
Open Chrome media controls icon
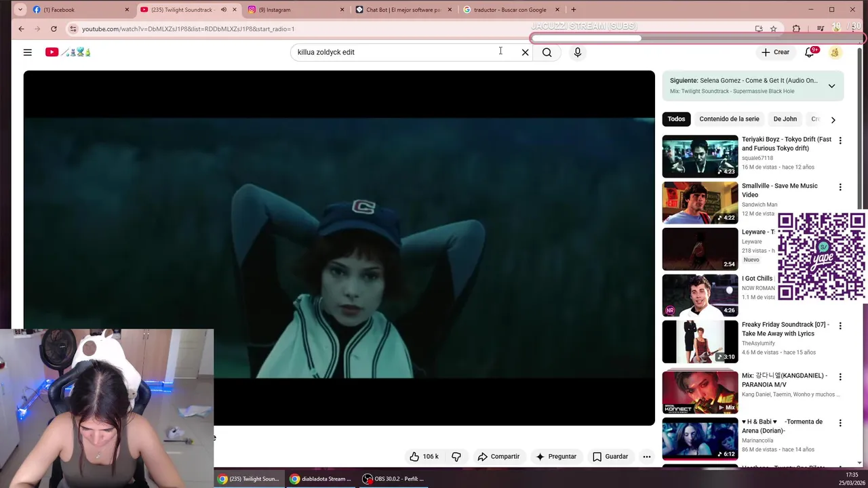point(820,29)
